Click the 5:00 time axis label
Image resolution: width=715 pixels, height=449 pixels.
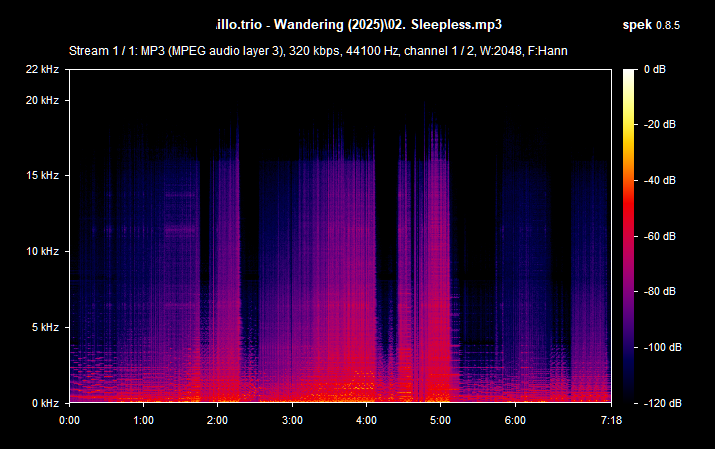(440, 420)
